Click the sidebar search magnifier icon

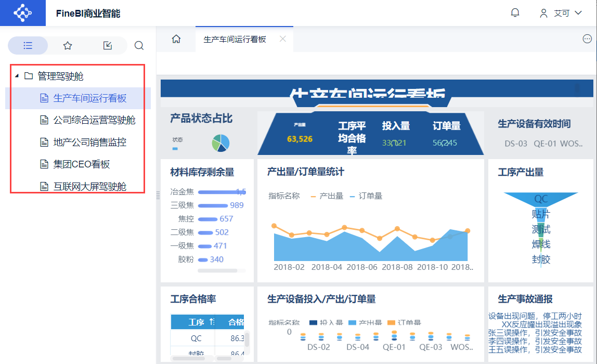[x=139, y=46]
